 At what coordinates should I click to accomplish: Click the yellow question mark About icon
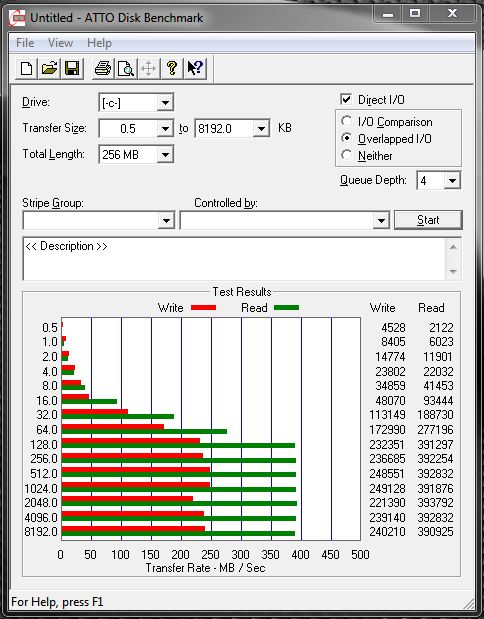click(x=172, y=68)
